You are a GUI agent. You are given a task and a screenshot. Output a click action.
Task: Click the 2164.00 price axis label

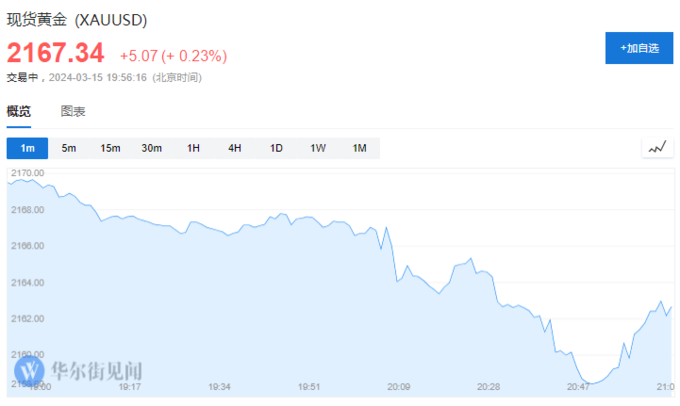click(x=28, y=283)
